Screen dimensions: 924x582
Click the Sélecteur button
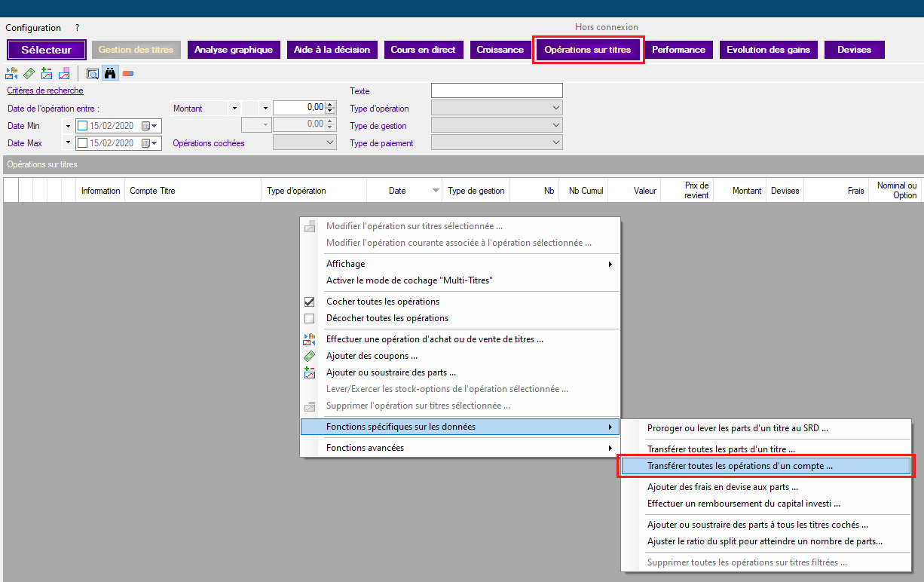pos(47,50)
